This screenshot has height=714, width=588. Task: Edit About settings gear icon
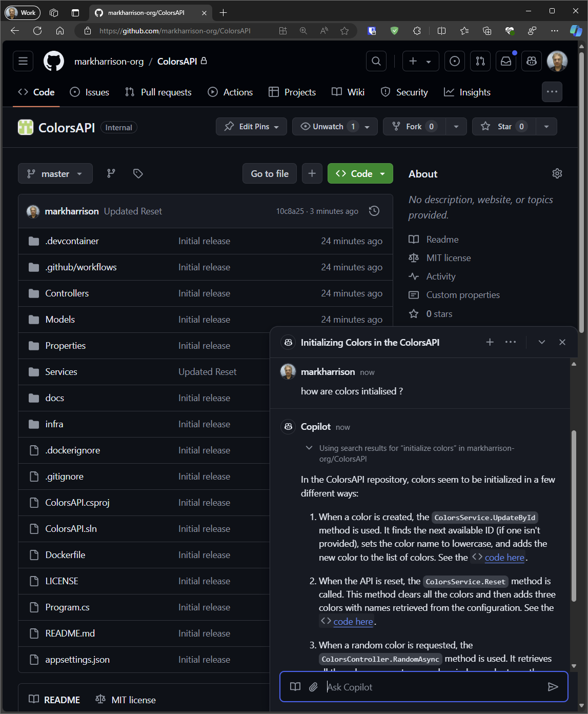pyautogui.click(x=557, y=174)
